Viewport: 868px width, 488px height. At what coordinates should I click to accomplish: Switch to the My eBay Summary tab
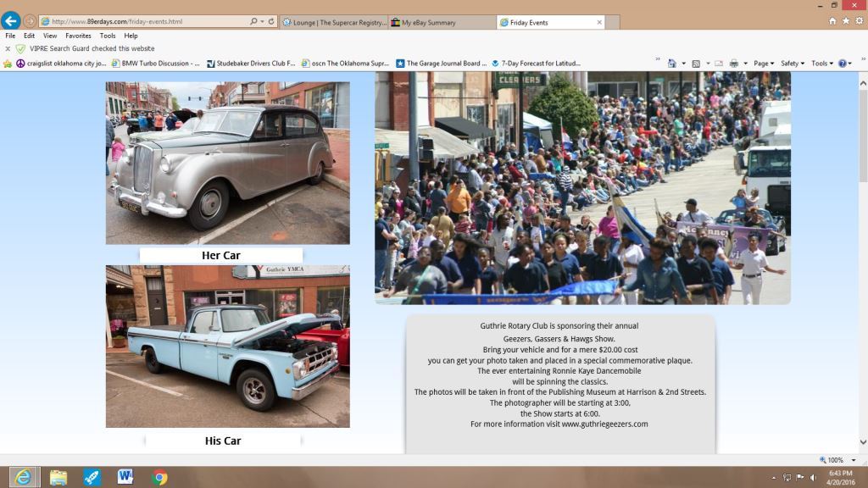click(x=442, y=22)
